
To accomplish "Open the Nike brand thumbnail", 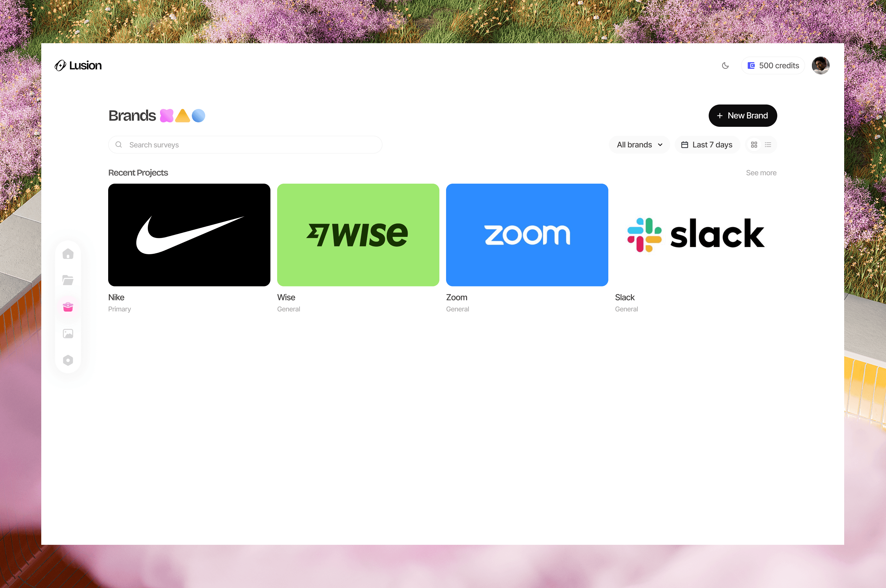I will (189, 235).
